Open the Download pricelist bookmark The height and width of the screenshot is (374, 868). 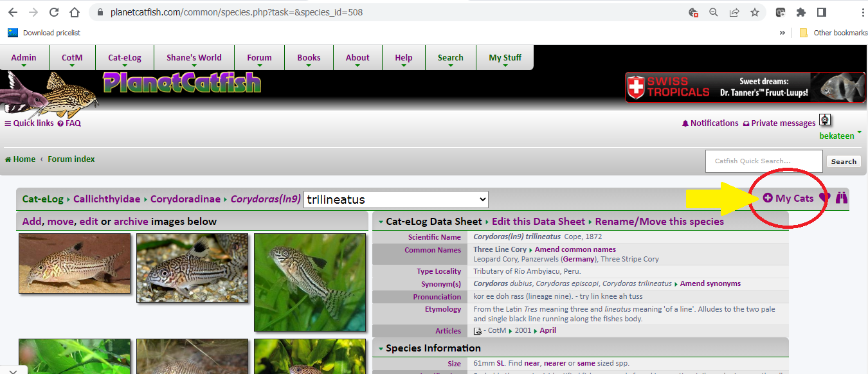(x=44, y=33)
